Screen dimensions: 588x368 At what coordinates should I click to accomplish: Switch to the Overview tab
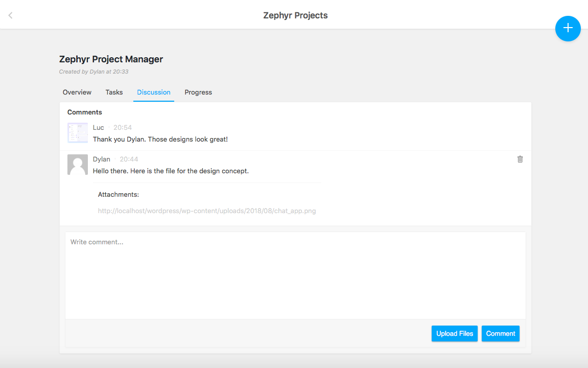(77, 93)
